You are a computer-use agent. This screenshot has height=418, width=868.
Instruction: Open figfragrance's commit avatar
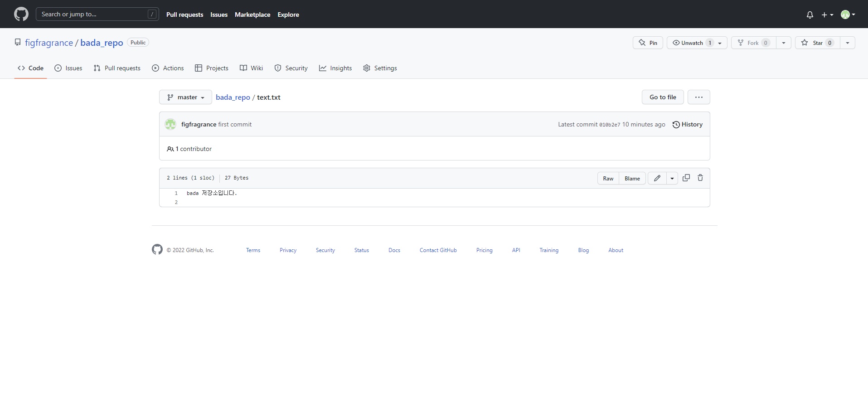pyautogui.click(x=170, y=124)
